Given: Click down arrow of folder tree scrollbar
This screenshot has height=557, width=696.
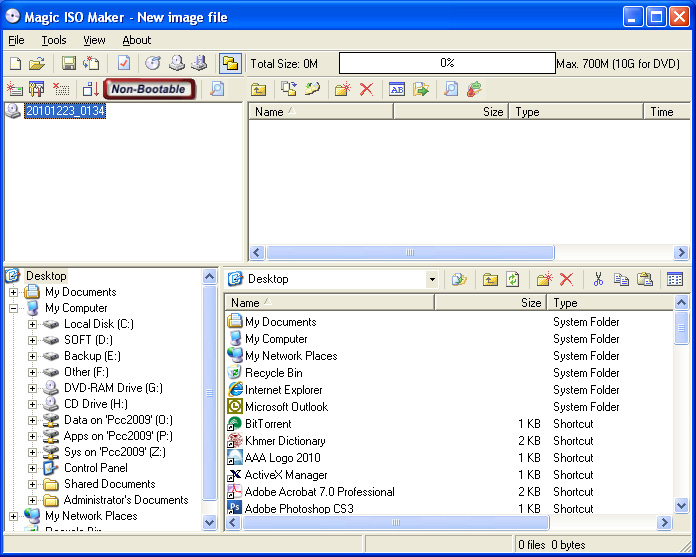Looking at the screenshot, I should pos(209,522).
